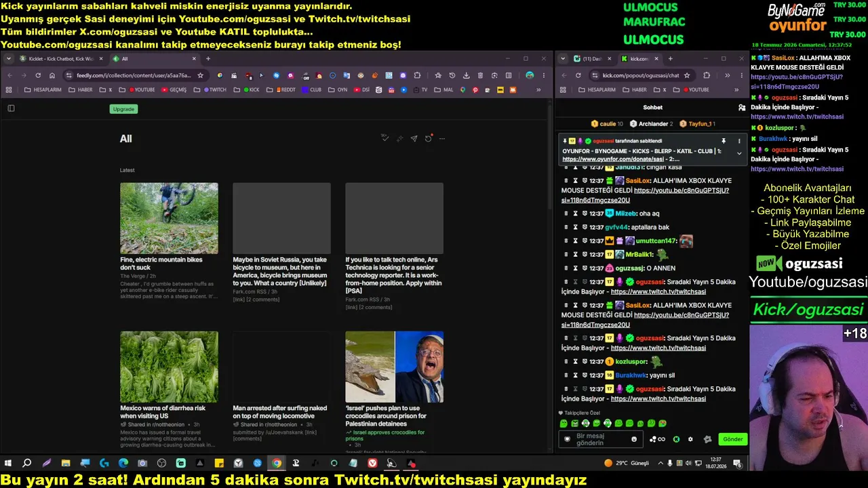This screenshot has width=868, height=488.
Task: Expand hidden toolbar items chevron in Kick window
Action: pyautogui.click(x=727, y=75)
